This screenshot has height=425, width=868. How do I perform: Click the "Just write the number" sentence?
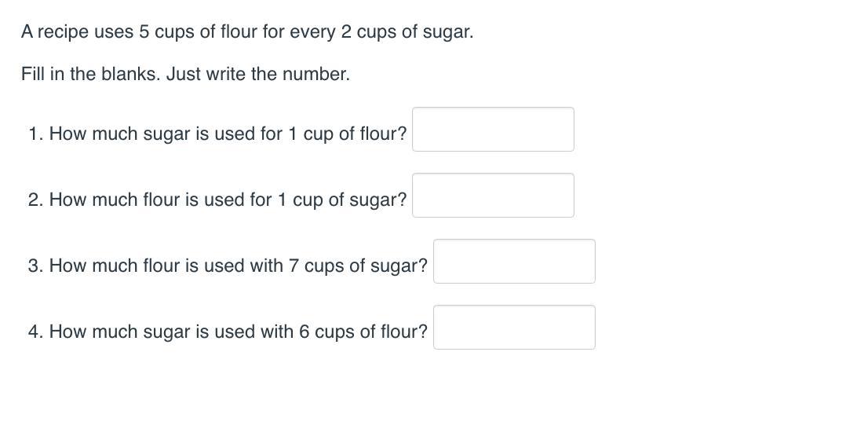(x=258, y=75)
